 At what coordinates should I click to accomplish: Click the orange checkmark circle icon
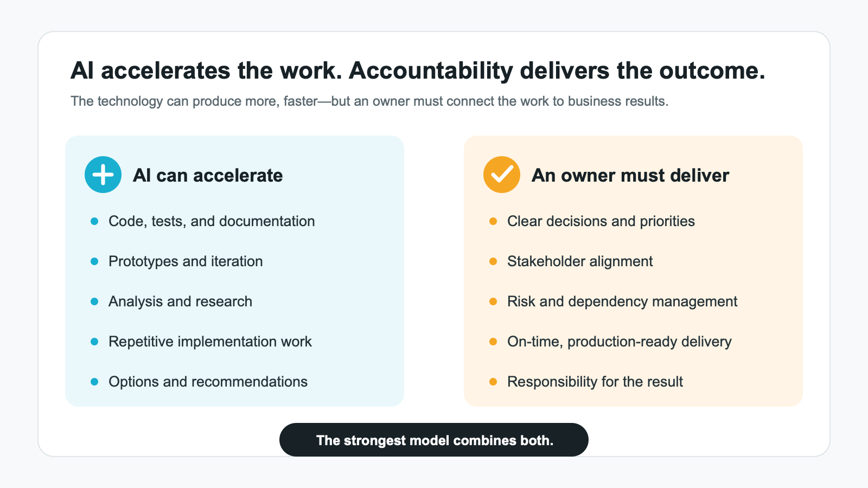[x=502, y=175]
